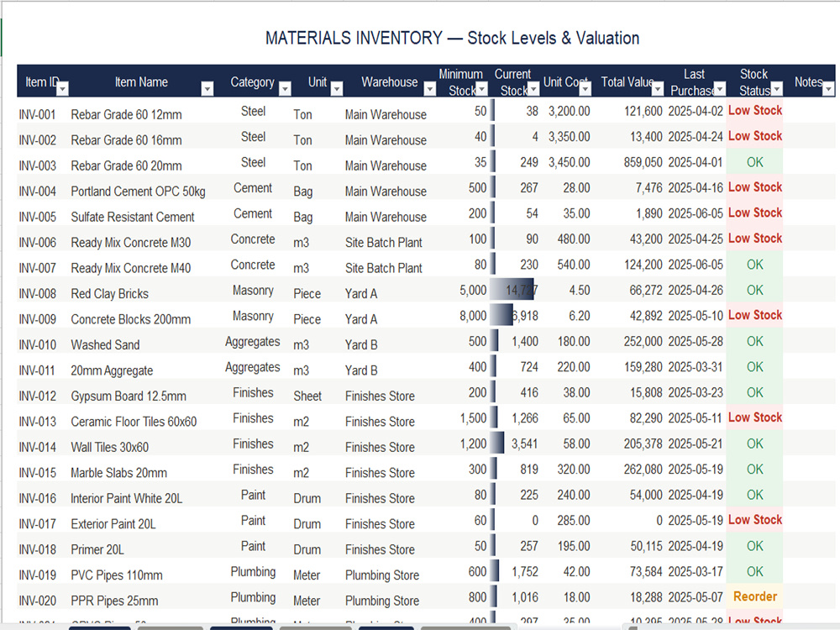Select cell PPR Pipes 25mm

point(114,601)
